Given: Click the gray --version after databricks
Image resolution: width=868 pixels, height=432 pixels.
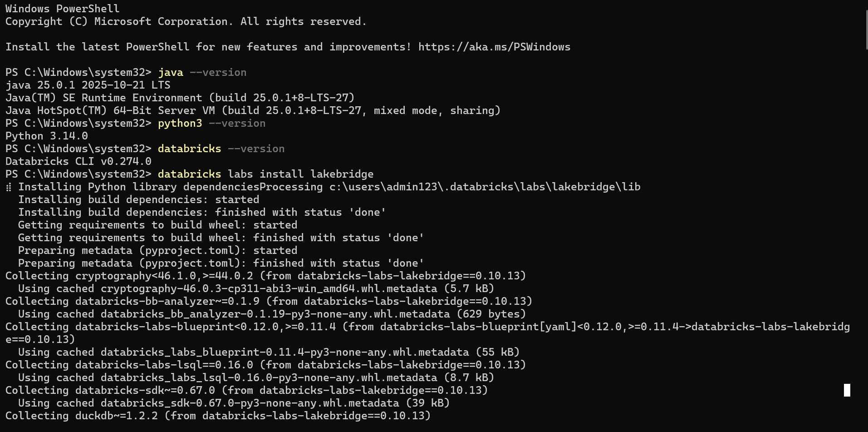Looking at the screenshot, I should tap(256, 149).
